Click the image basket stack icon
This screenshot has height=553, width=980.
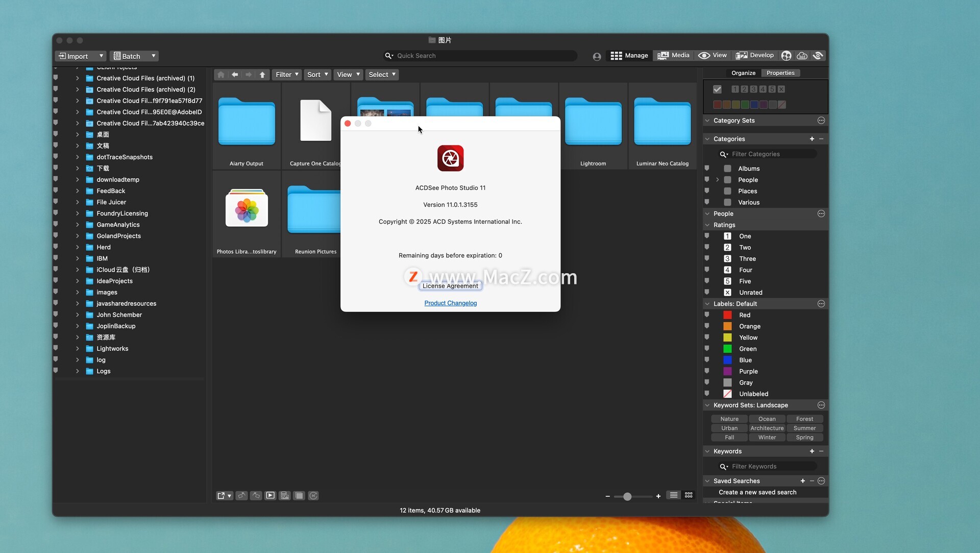coord(285,495)
